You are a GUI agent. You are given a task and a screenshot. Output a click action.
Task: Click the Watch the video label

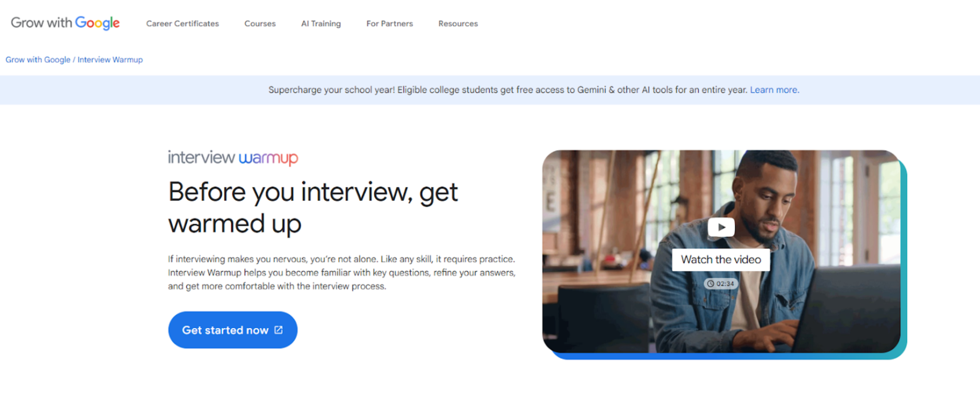click(x=721, y=259)
